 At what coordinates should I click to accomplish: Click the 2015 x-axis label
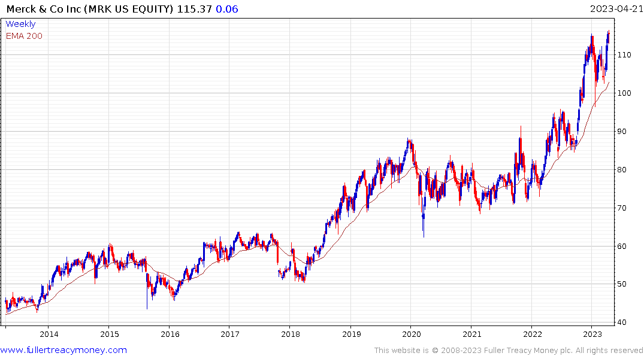tap(110, 334)
